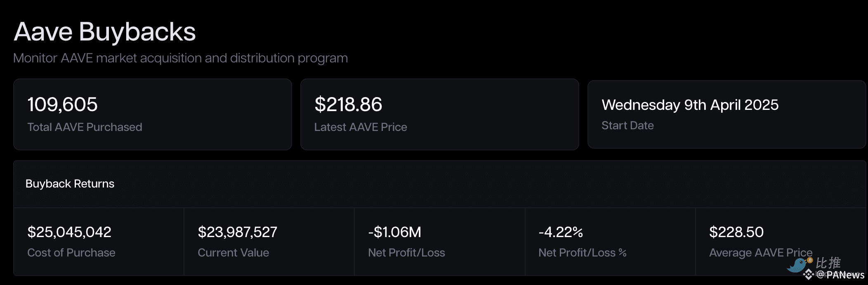Click the Start Date card
The height and width of the screenshot is (285, 868).
pos(726,114)
